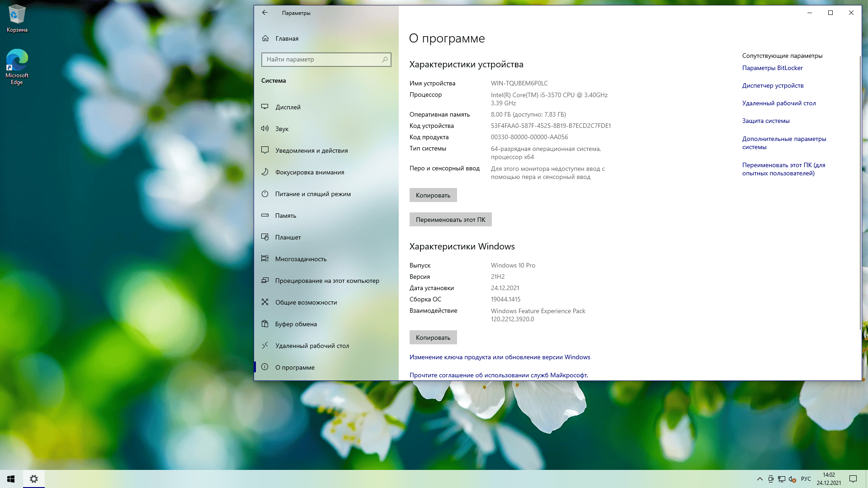Click the Focus assist moon icon

(265, 172)
